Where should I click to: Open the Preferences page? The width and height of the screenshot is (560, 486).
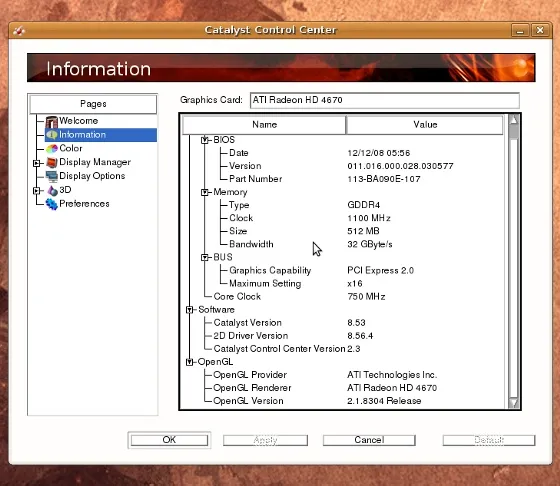[x=84, y=204]
